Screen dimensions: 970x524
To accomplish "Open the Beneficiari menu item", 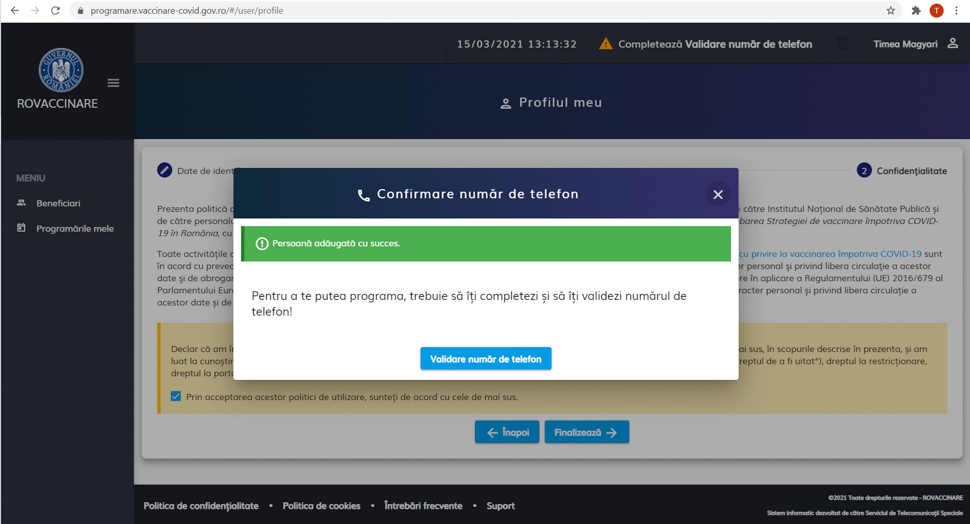I will [58, 203].
